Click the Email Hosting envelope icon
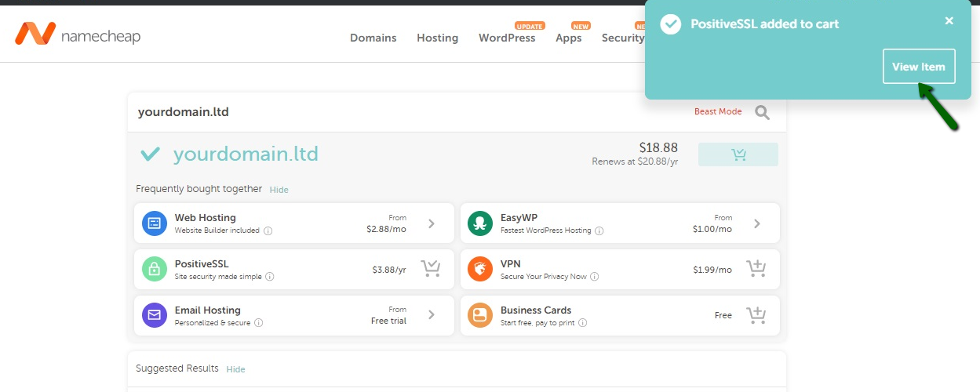Viewport: 980px width, 392px height. pos(155,315)
